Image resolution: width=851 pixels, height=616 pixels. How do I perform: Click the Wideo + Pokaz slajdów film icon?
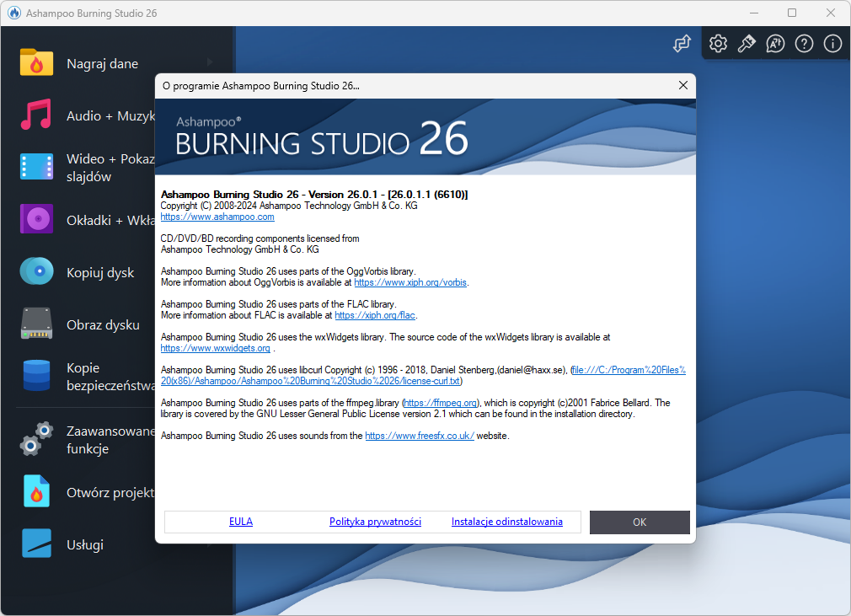pyautogui.click(x=36, y=167)
